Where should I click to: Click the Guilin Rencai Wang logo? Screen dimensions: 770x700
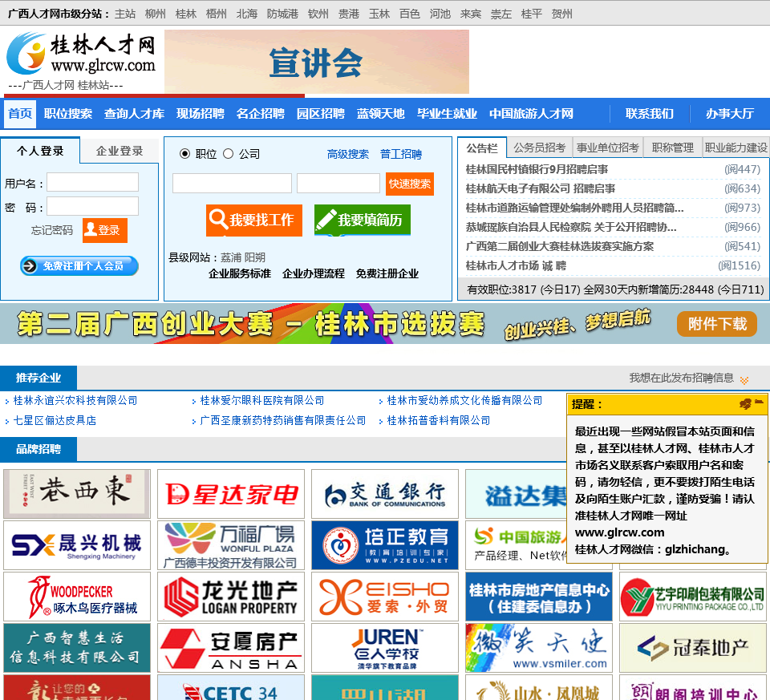(81, 54)
